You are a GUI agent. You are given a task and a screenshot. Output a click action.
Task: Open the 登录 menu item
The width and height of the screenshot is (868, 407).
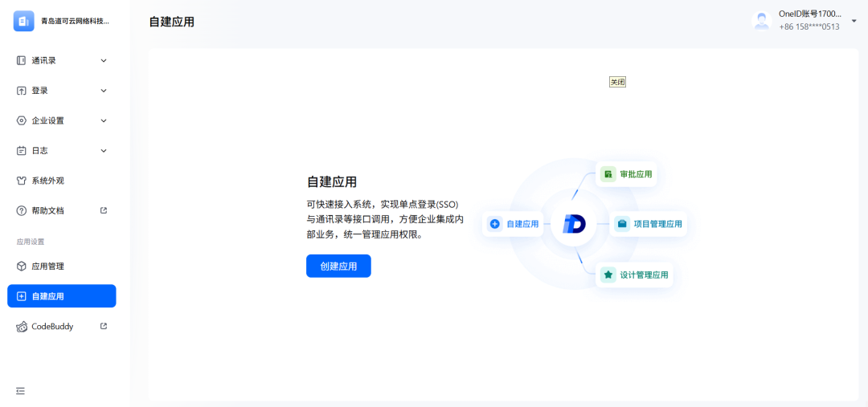coord(61,91)
